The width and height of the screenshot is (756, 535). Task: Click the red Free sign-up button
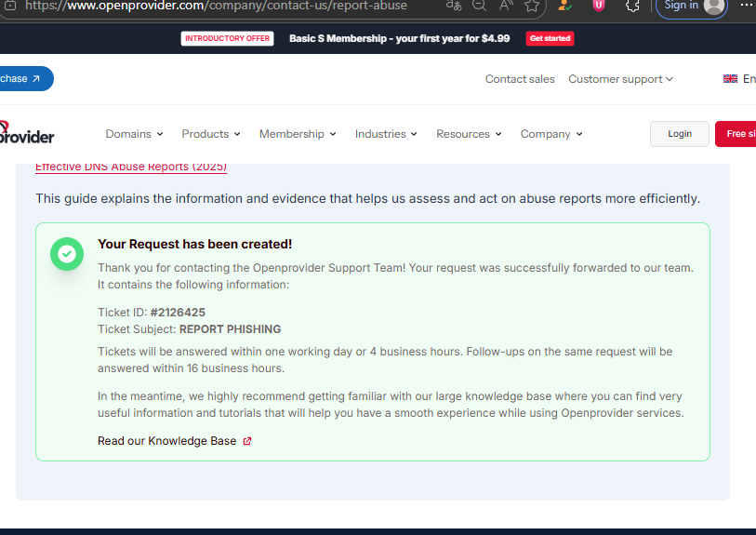(736, 134)
